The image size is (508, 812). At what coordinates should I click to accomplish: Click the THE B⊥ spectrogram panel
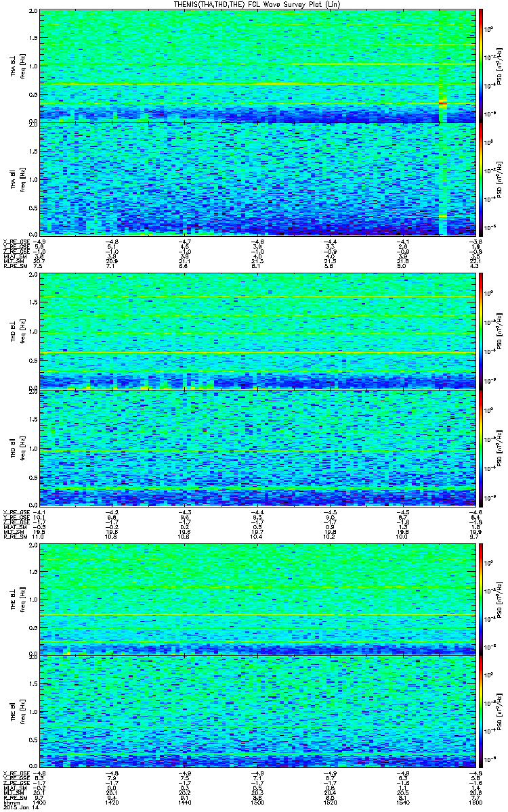click(258, 598)
